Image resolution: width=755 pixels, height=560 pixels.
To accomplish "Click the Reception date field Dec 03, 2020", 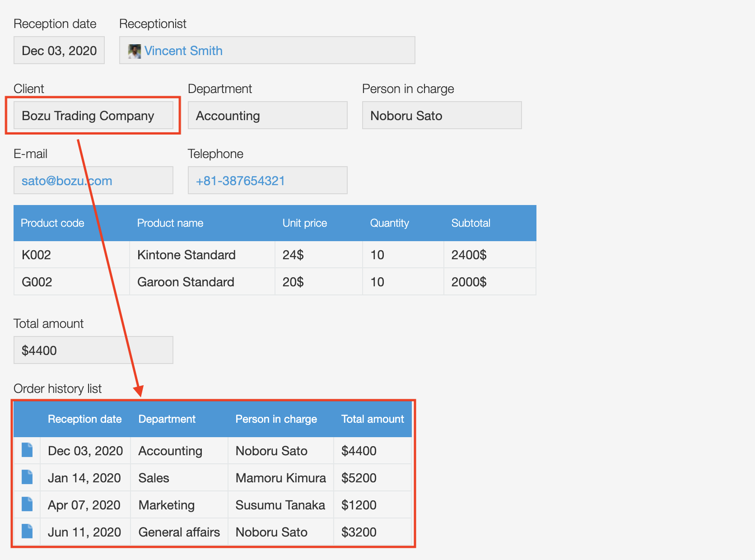I will pyautogui.click(x=59, y=51).
